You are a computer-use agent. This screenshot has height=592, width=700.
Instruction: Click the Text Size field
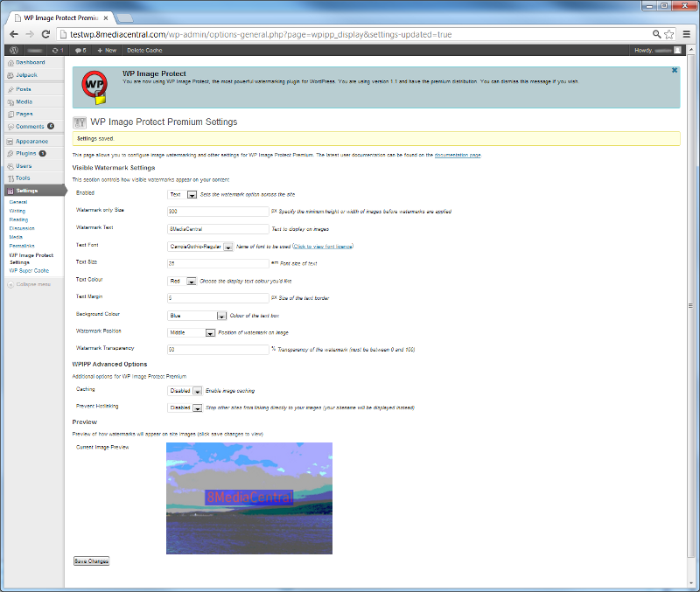(x=218, y=263)
